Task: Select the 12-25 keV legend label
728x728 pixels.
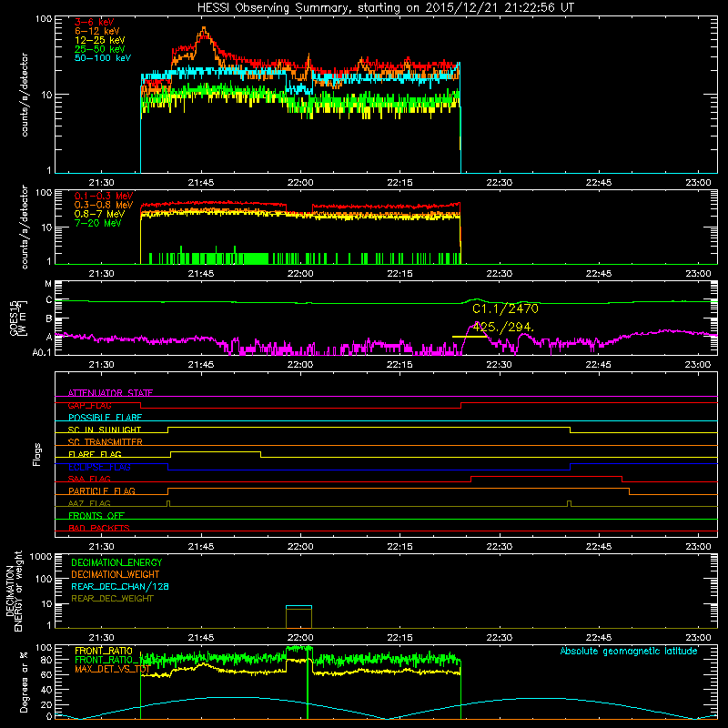Action: [99, 40]
